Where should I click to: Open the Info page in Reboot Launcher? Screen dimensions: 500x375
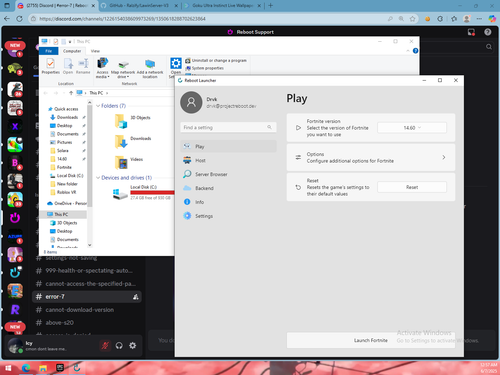click(228, 202)
